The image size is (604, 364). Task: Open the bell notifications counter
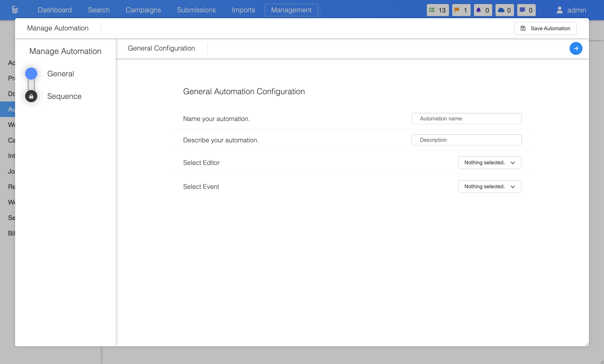pos(483,10)
